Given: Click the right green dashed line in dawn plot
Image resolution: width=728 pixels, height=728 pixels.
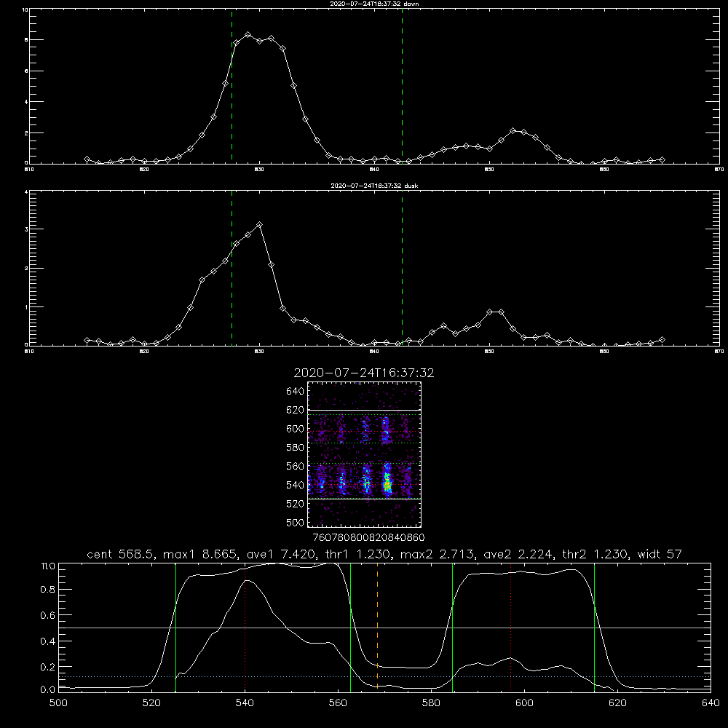Looking at the screenshot, I should (x=402, y=86).
